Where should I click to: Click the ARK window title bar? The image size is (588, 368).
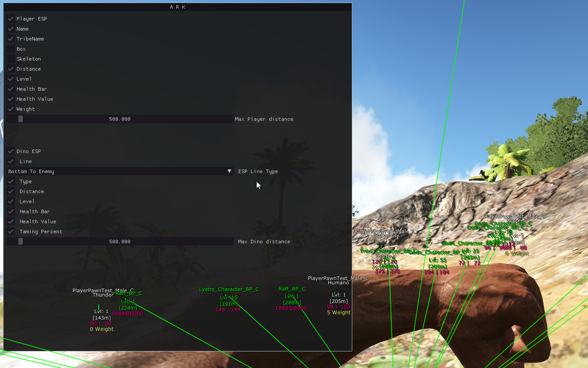point(178,7)
